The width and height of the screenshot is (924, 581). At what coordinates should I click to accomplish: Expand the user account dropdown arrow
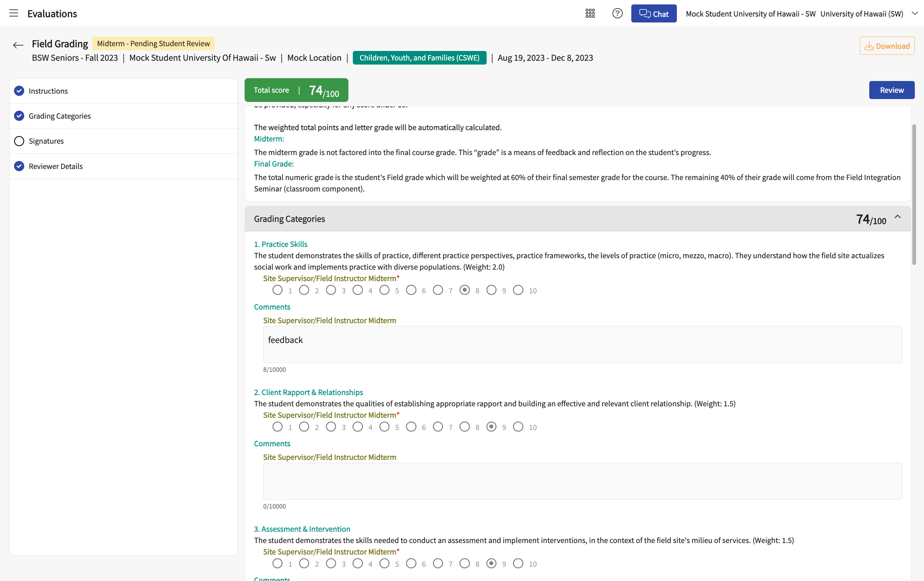(915, 13)
